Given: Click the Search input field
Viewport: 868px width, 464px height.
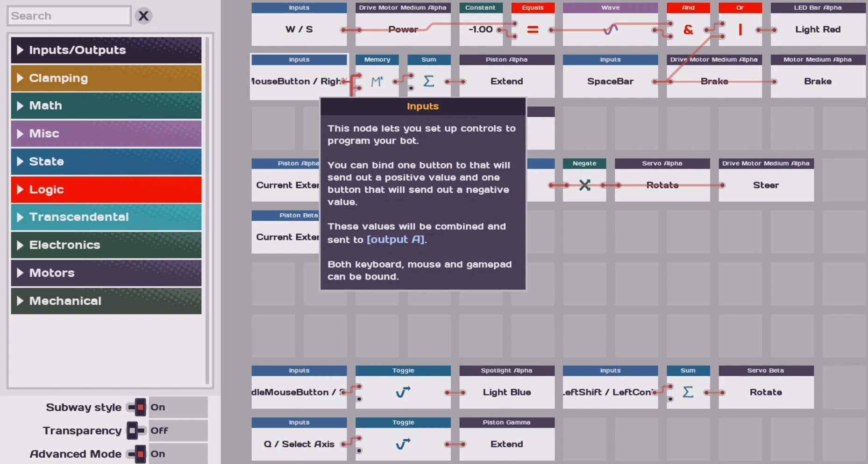Looking at the screenshot, I should [x=69, y=16].
